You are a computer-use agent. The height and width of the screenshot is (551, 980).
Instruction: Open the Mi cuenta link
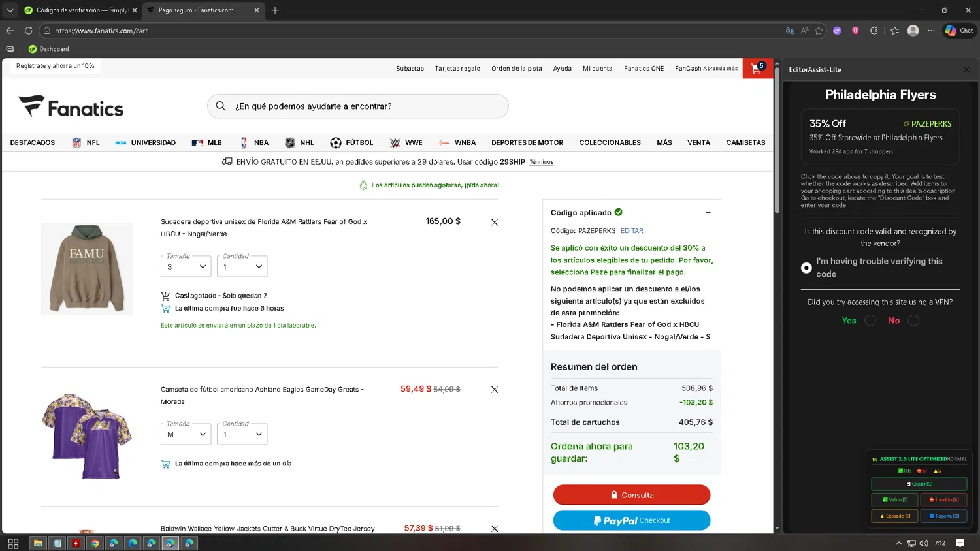click(597, 69)
